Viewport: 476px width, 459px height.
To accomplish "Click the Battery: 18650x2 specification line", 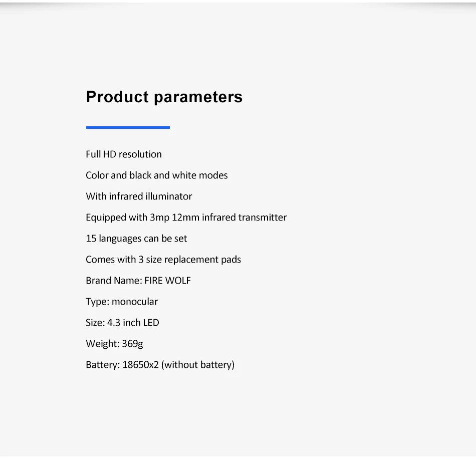I will [x=160, y=365].
